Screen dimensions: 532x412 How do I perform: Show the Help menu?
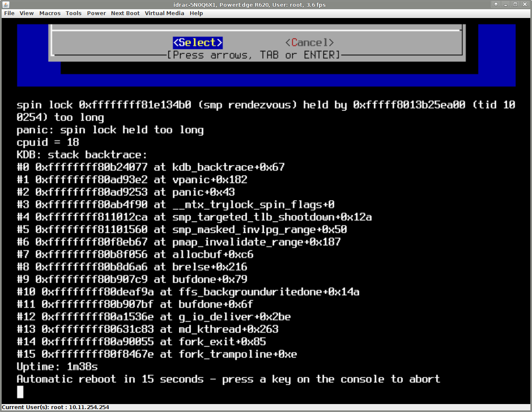pos(196,13)
